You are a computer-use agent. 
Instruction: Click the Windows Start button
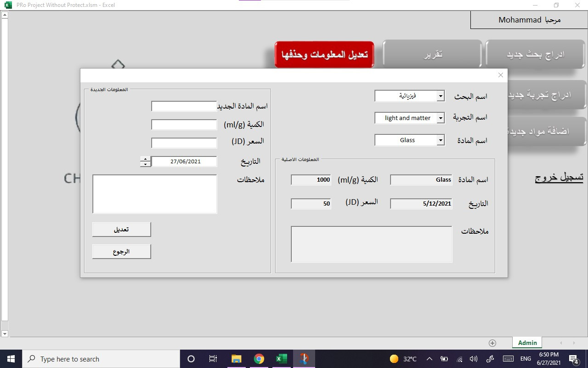tap(10, 358)
